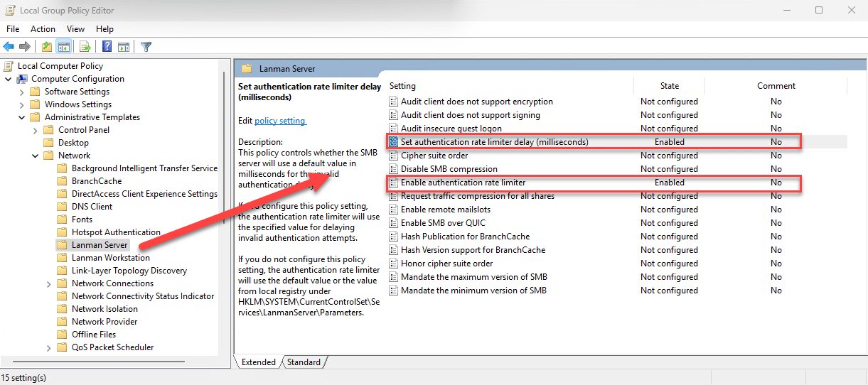Toggle the Show/Hide Console Tree icon
This screenshot has width=868, height=385.
[64, 47]
